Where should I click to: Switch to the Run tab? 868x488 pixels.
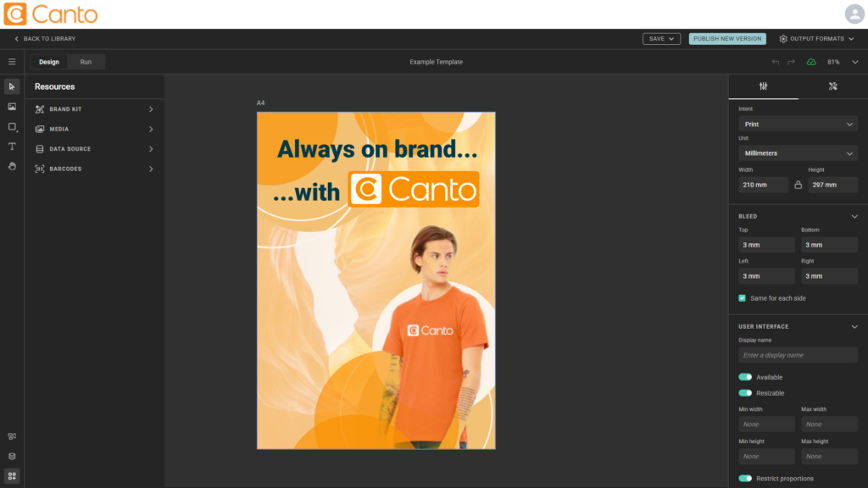coord(86,62)
